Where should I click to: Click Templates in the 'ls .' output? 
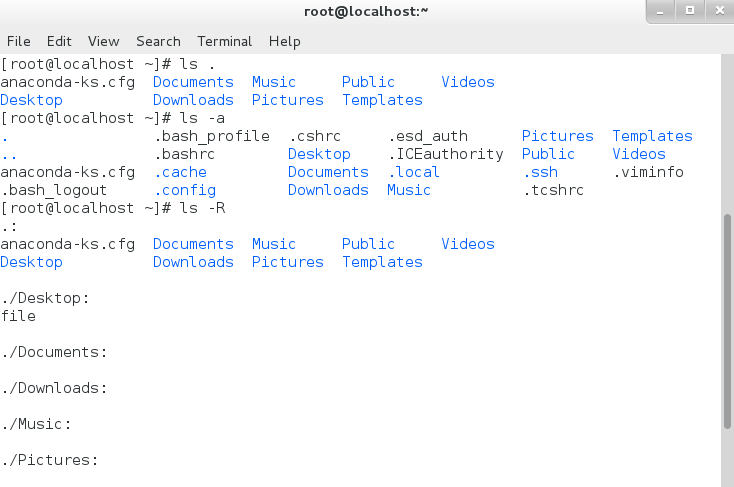click(382, 100)
